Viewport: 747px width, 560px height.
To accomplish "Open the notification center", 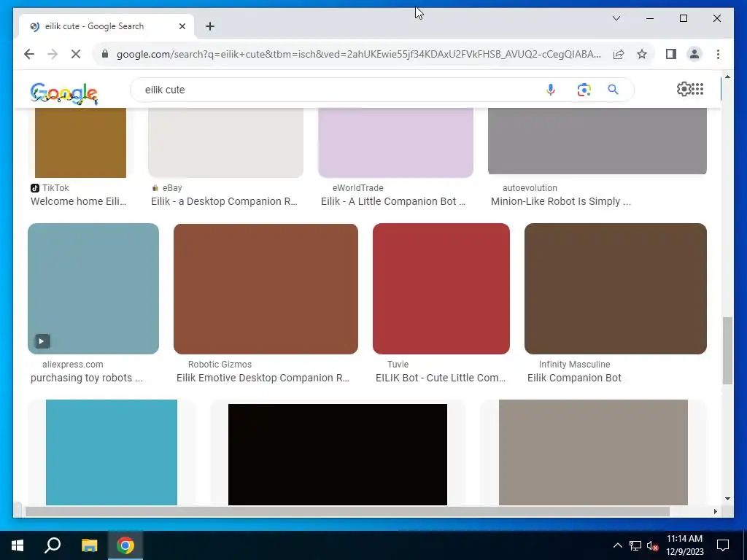I will click(723, 545).
